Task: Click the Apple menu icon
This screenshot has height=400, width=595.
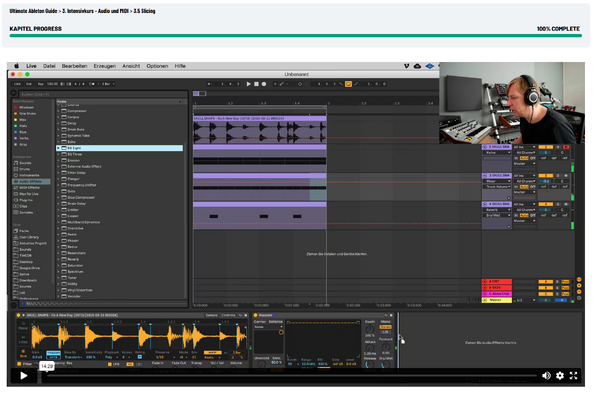Action: click(x=16, y=66)
